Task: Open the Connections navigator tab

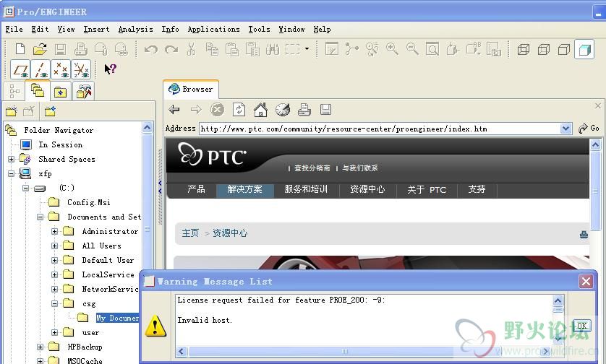Action: coord(83,92)
